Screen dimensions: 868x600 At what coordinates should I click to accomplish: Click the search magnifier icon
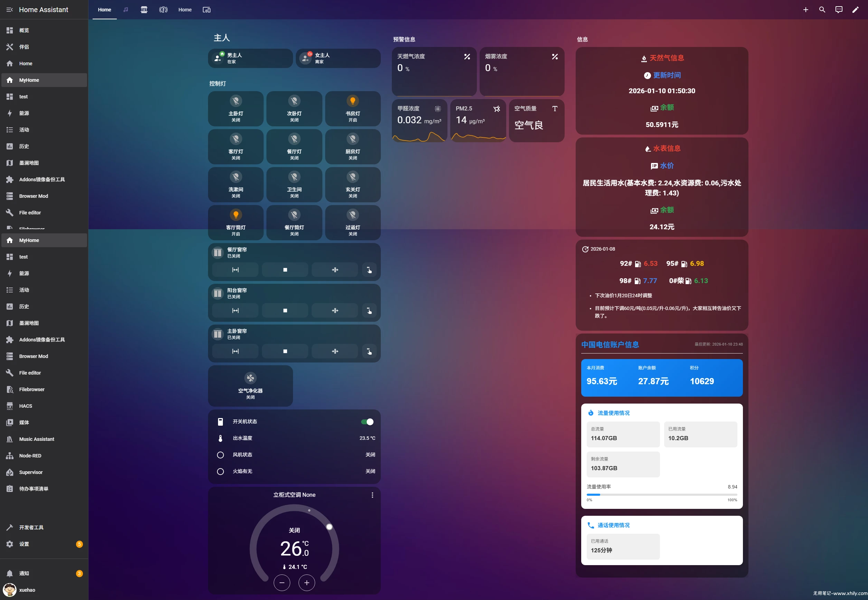(822, 10)
